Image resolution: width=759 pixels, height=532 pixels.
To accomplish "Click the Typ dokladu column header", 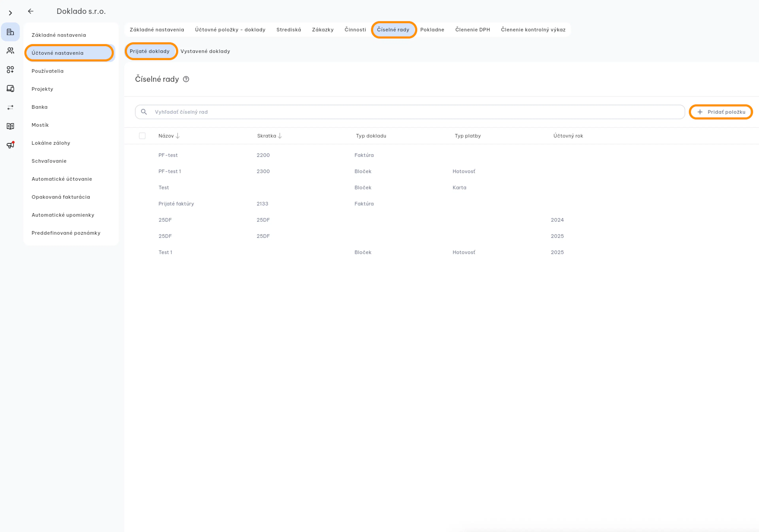I will tap(371, 136).
